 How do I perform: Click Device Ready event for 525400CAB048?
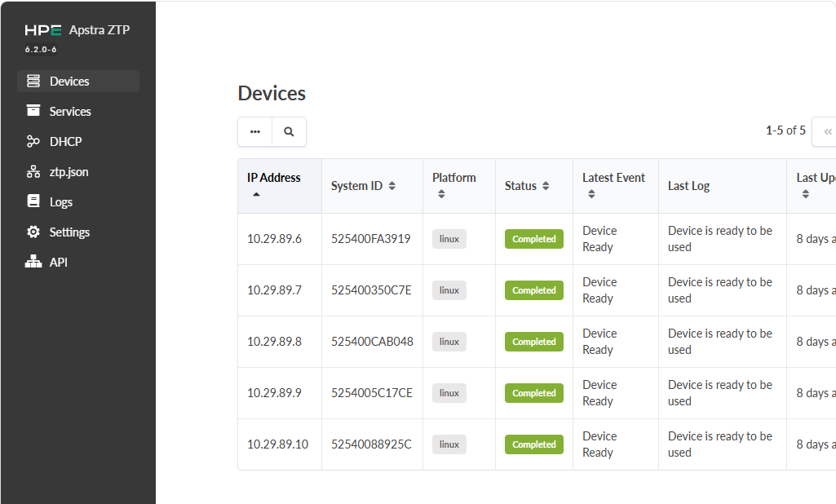[599, 342]
